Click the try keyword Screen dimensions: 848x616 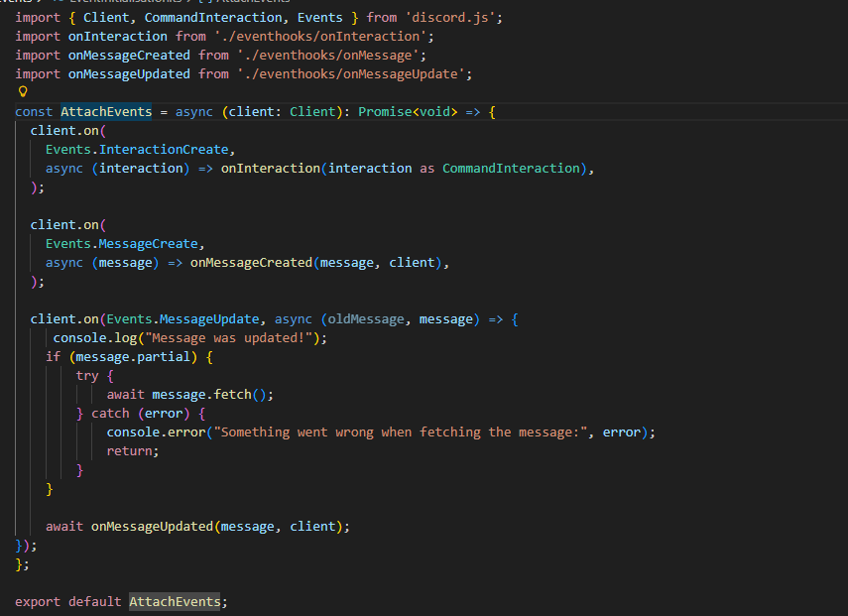click(87, 376)
